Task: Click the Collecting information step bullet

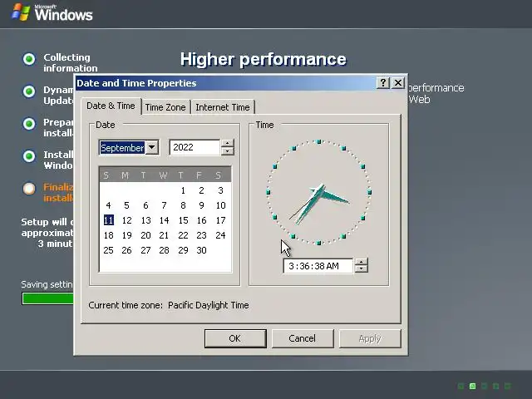Action: point(29,59)
